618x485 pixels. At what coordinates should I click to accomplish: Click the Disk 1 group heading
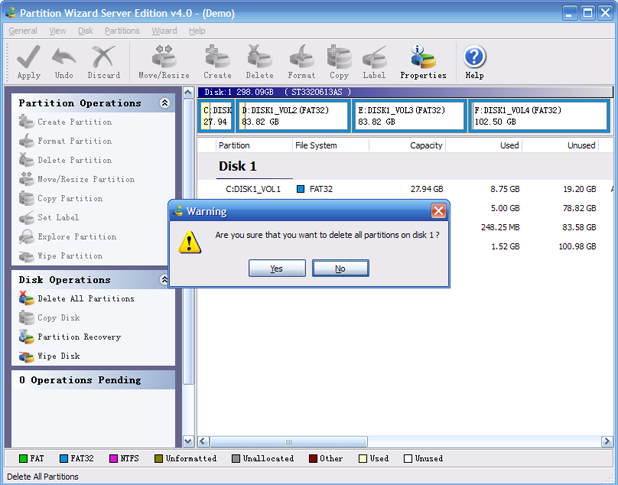point(238,166)
